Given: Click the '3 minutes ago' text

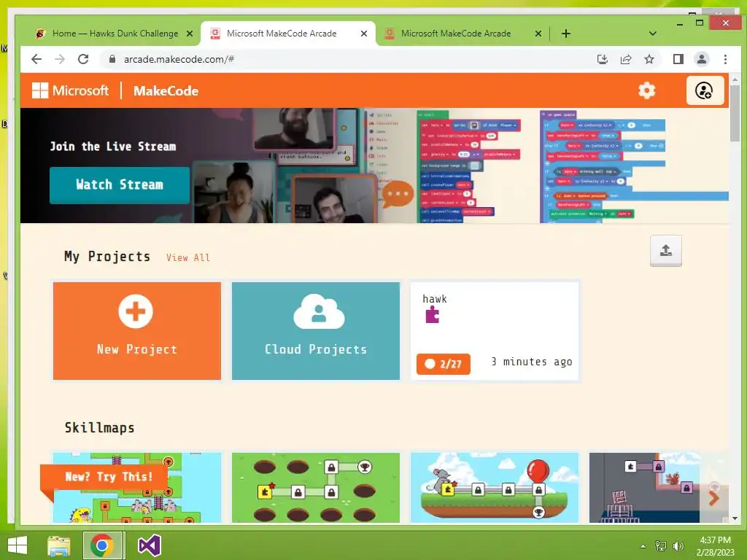Looking at the screenshot, I should coord(532,362).
